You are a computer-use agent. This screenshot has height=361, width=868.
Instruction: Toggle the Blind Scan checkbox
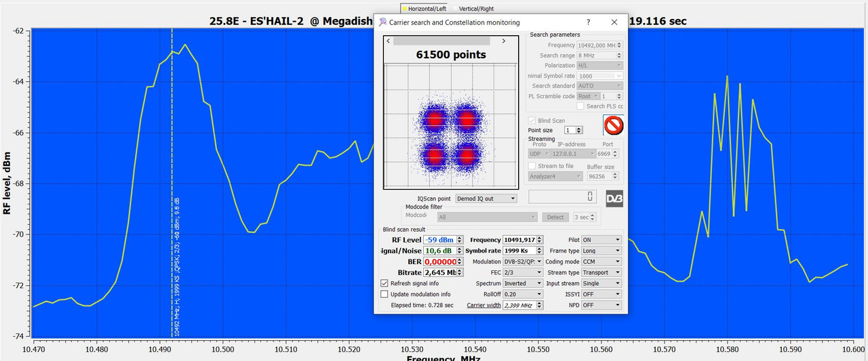coord(532,121)
